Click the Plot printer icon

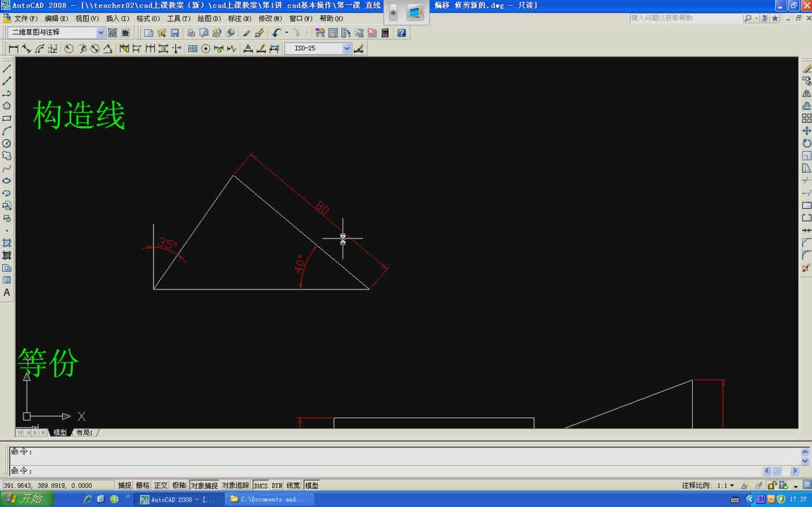[x=191, y=32]
